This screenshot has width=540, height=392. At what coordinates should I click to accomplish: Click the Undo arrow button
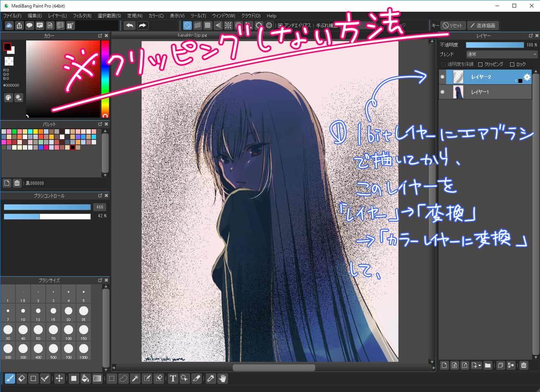point(130,25)
